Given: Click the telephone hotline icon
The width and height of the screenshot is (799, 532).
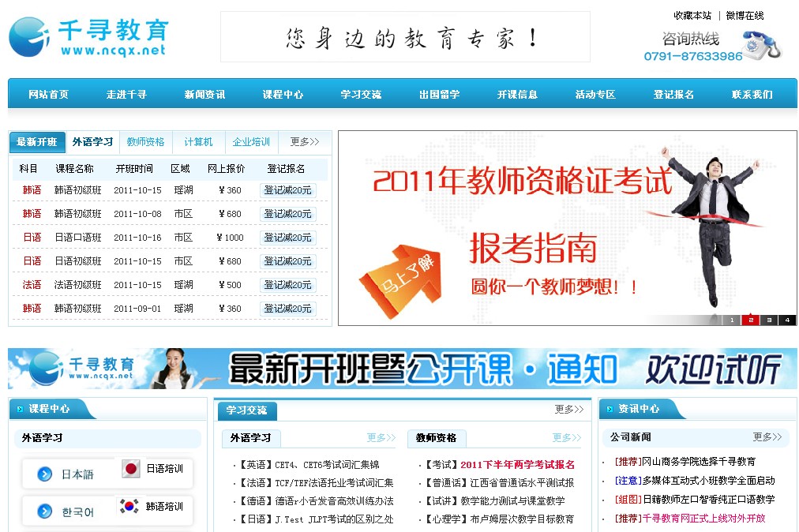Looking at the screenshot, I should pyautogui.click(x=763, y=44).
